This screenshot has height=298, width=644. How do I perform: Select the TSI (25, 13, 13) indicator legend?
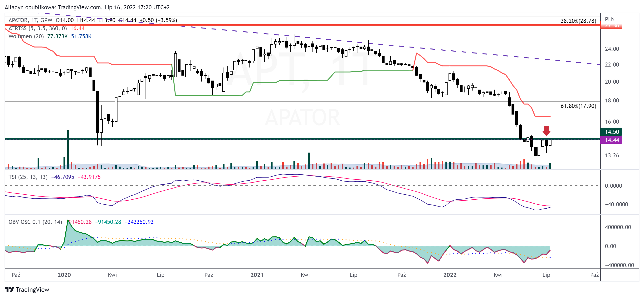coord(28,177)
